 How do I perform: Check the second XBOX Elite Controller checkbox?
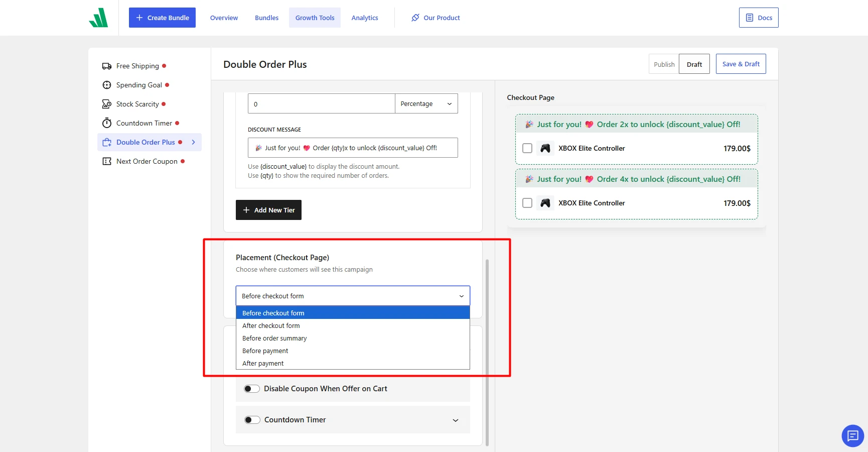pos(527,203)
